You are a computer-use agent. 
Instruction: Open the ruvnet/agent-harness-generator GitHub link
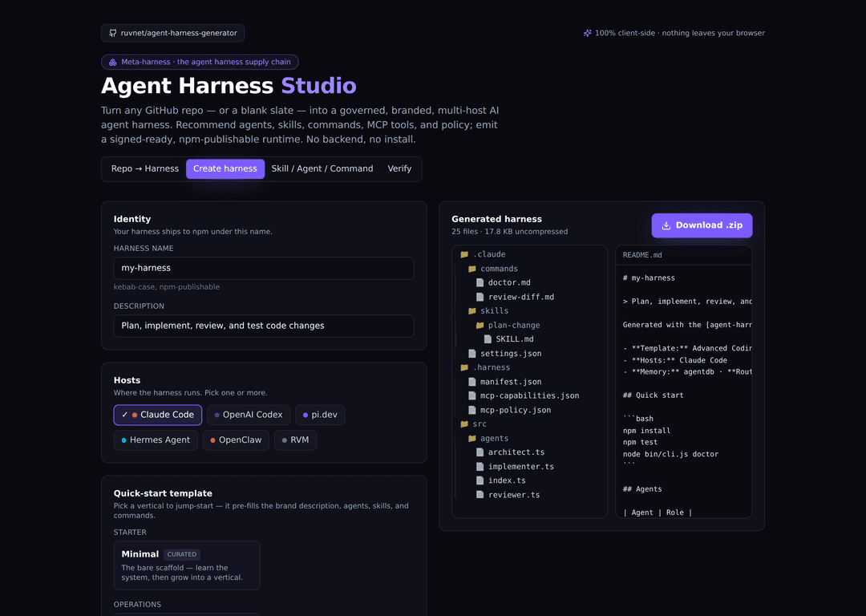click(172, 33)
